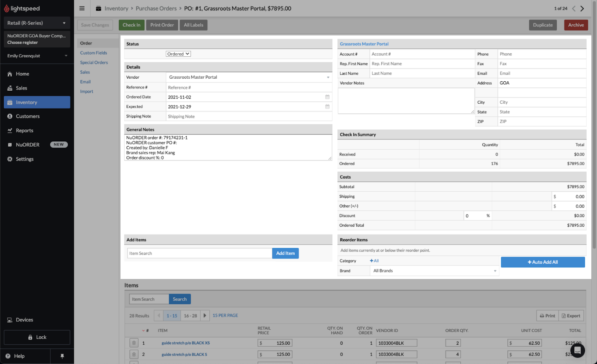
Task: Go to previous purchase order arrow
Action: point(574,9)
